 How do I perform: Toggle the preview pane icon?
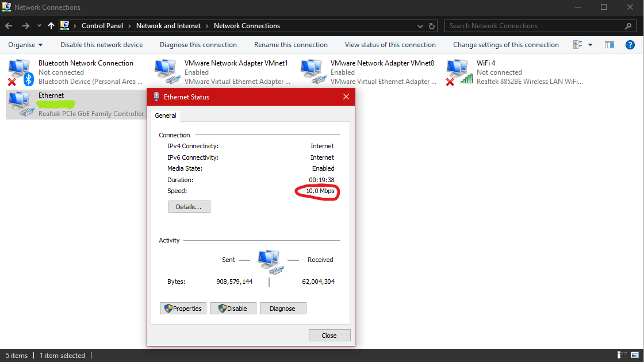pyautogui.click(x=609, y=44)
